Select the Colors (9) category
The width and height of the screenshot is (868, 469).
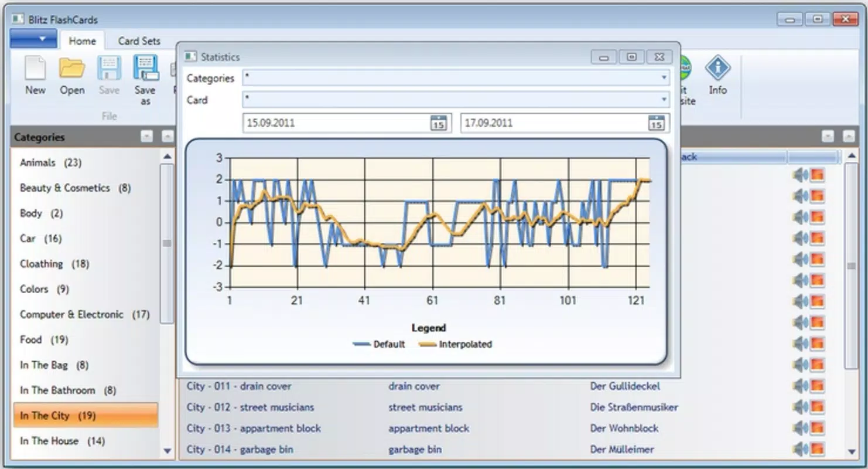click(85, 288)
